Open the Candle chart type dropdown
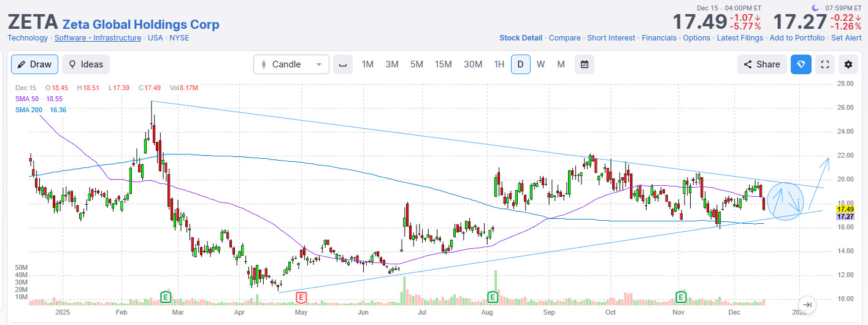The width and height of the screenshot is (868, 325). click(x=291, y=64)
